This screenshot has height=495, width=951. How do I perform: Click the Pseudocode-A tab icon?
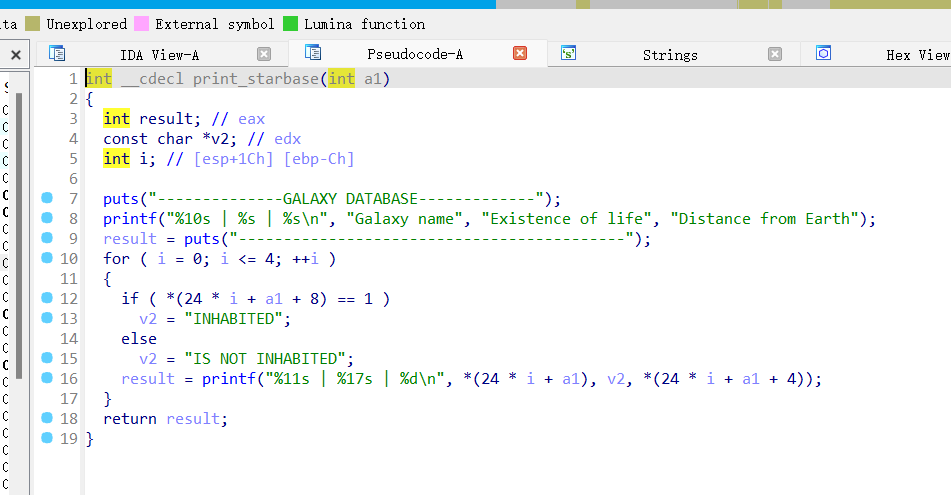click(x=313, y=53)
